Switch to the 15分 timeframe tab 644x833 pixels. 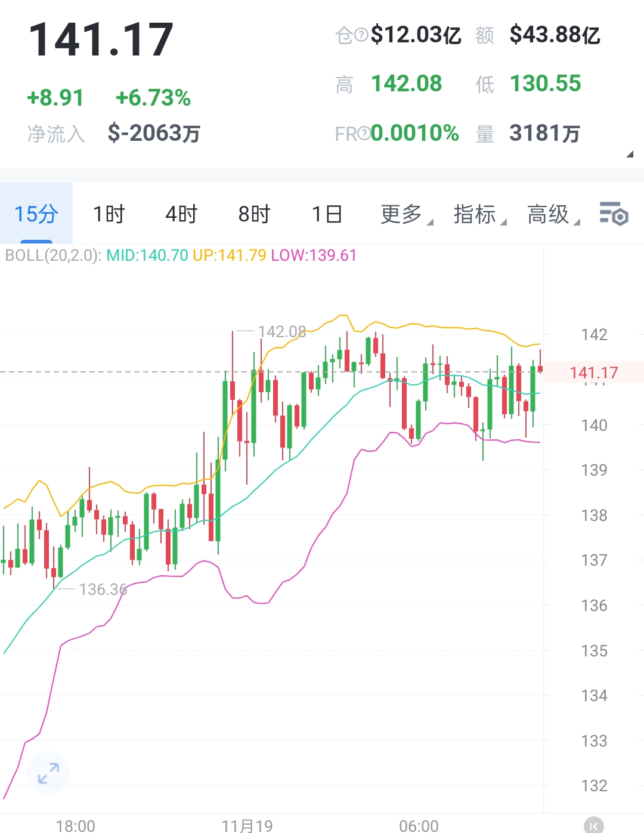[35, 214]
